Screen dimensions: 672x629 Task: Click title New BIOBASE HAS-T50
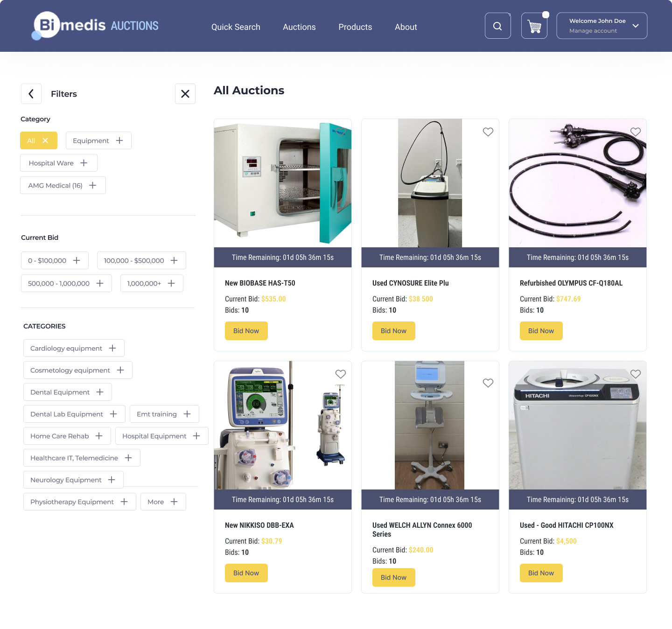coord(260,283)
